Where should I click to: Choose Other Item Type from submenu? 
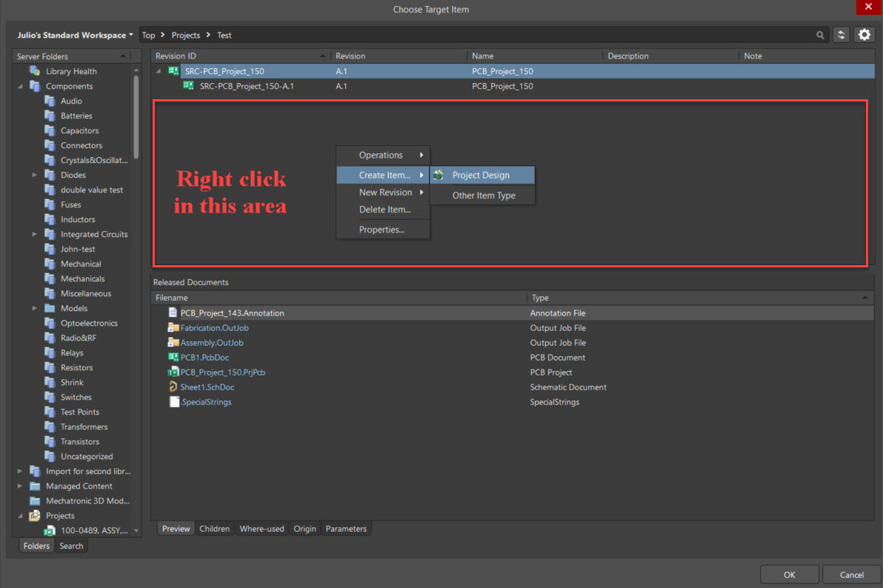(x=483, y=196)
